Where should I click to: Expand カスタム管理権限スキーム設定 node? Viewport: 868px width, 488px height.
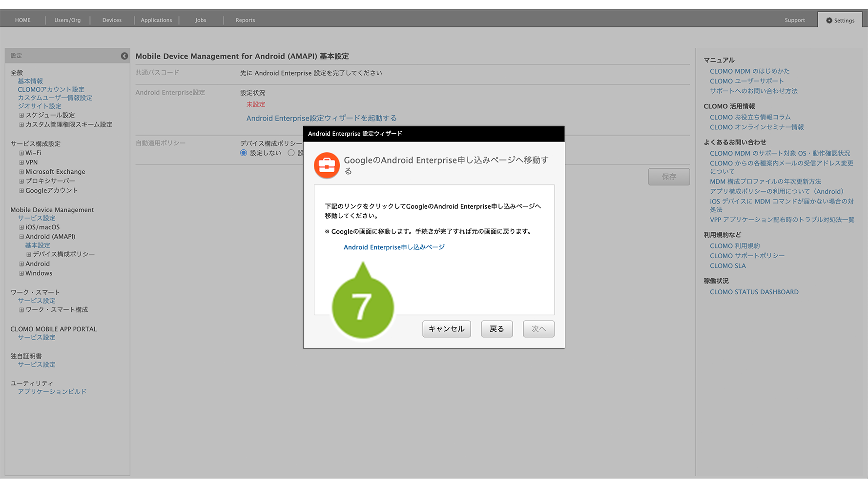point(21,125)
